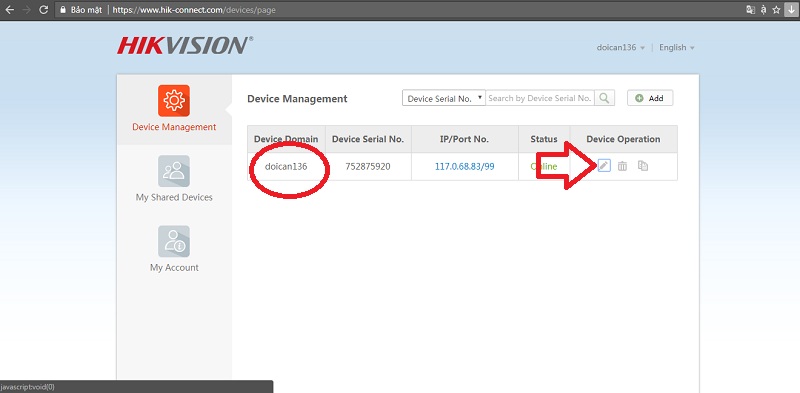The width and height of the screenshot is (800, 393).
Task: Click the browser forward arrow
Action: pyautogui.click(x=26, y=9)
